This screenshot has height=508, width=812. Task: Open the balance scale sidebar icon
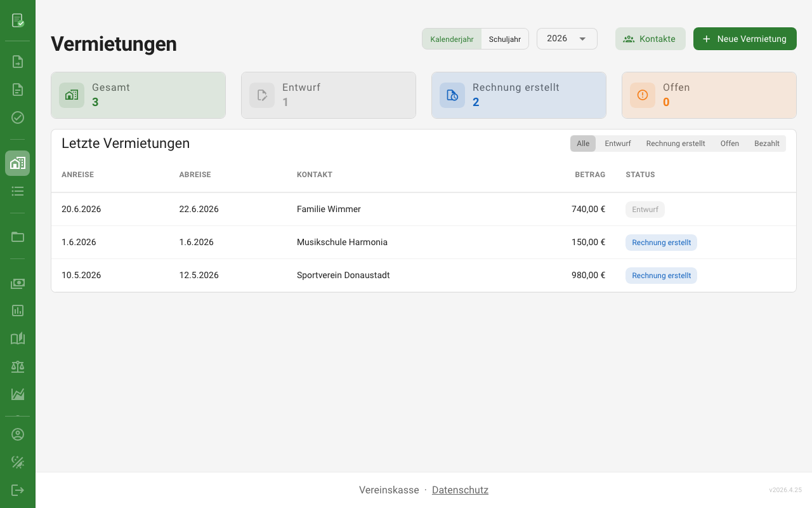coord(18,366)
